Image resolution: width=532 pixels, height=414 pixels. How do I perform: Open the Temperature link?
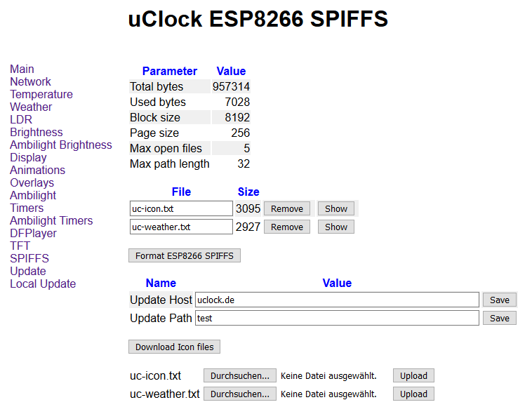[41, 94]
